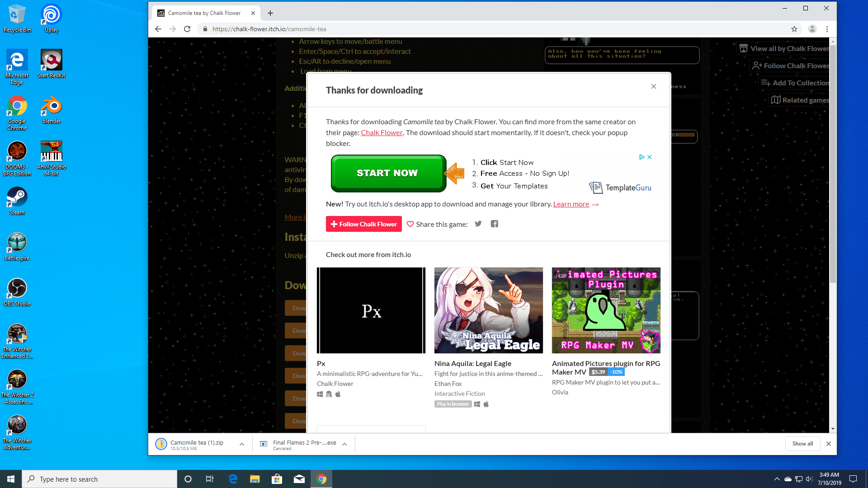Click the OBS Studio icon in taskbar
Screen dimensions: 868x488
17,288
